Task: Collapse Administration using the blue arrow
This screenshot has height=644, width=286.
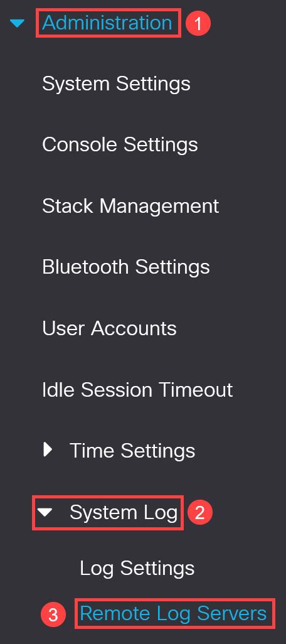Action: [x=17, y=24]
